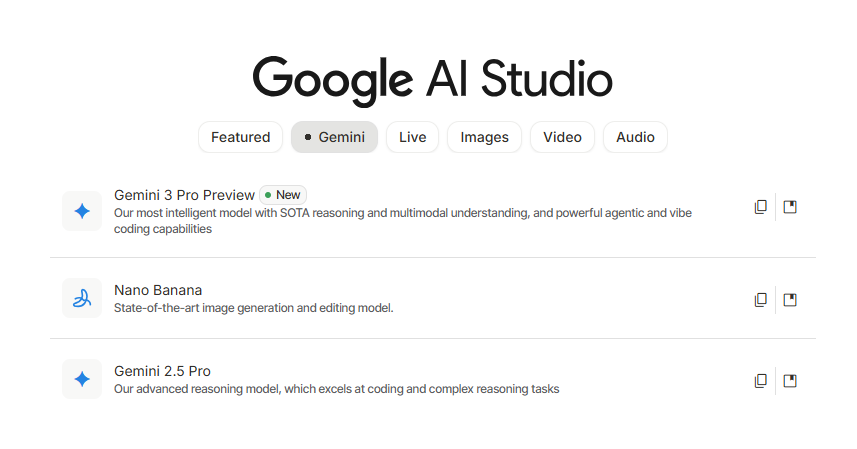
Task: Click the 'Our advanced reasoning model' description
Action: point(337,389)
